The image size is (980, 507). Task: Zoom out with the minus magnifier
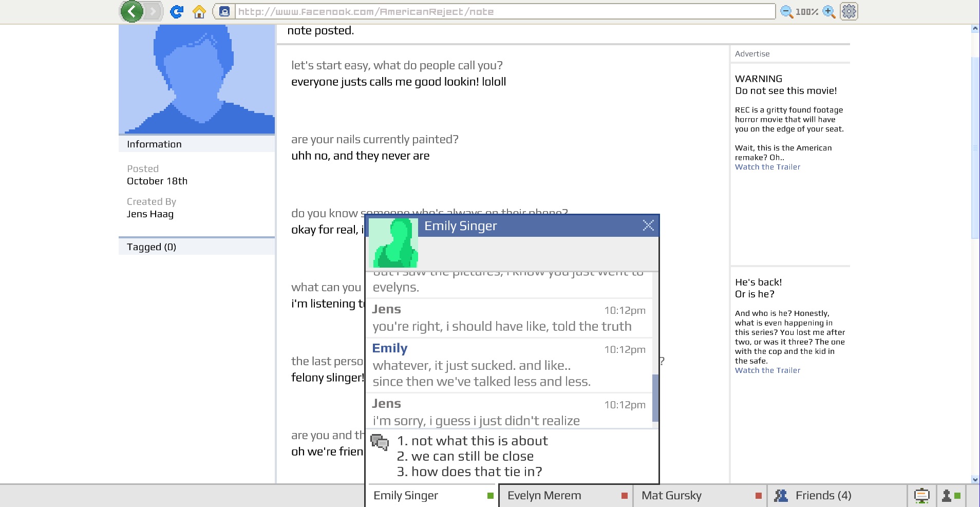(x=786, y=11)
